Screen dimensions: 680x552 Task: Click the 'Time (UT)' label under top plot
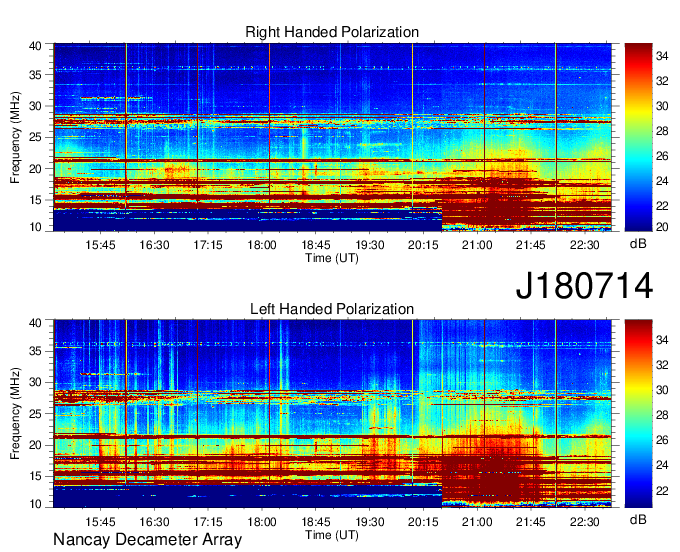332,258
